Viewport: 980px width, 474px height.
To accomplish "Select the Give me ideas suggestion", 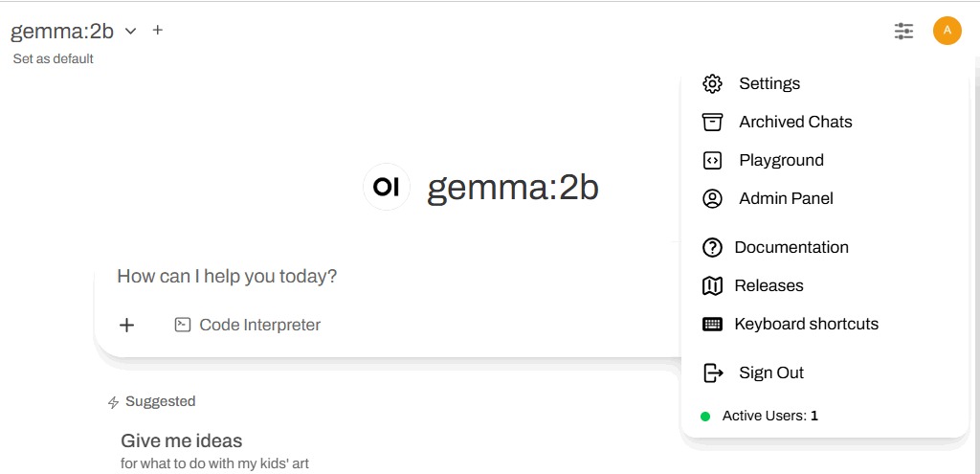I will [182, 441].
